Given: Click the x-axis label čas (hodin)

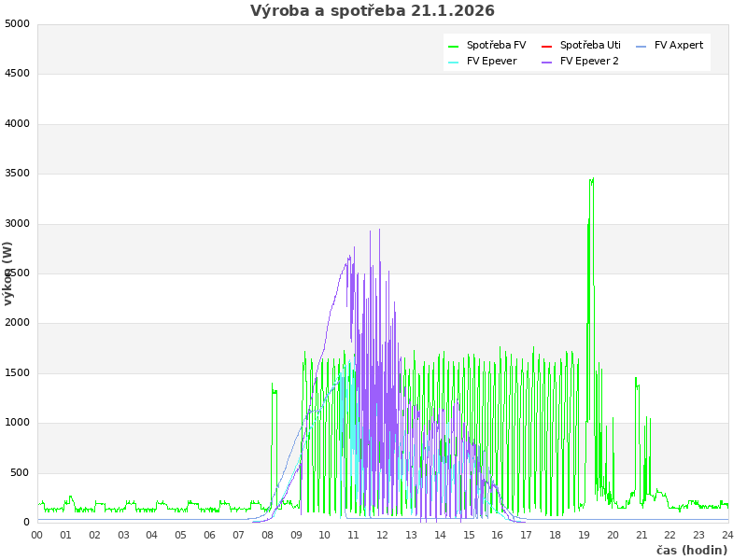Looking at the screenshot, I should 691,551.
